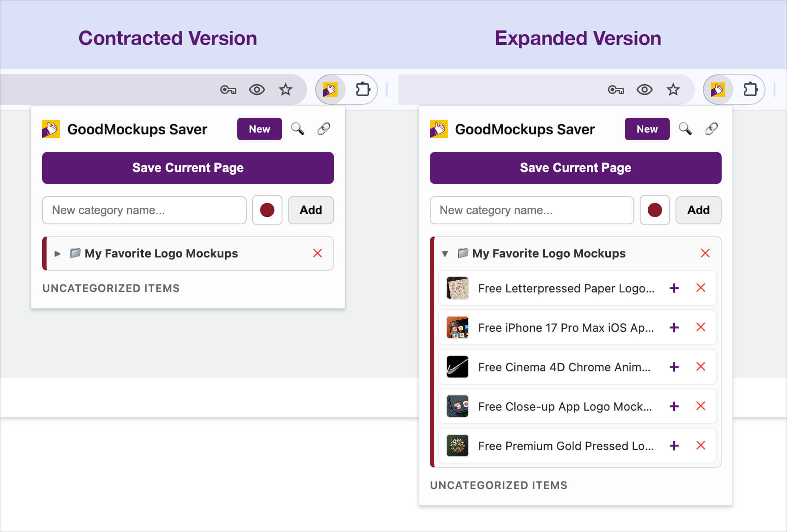This screenshot has height=532, width=787.
Task: Click folder icon in contracted category row
Action: click(76, 253)
